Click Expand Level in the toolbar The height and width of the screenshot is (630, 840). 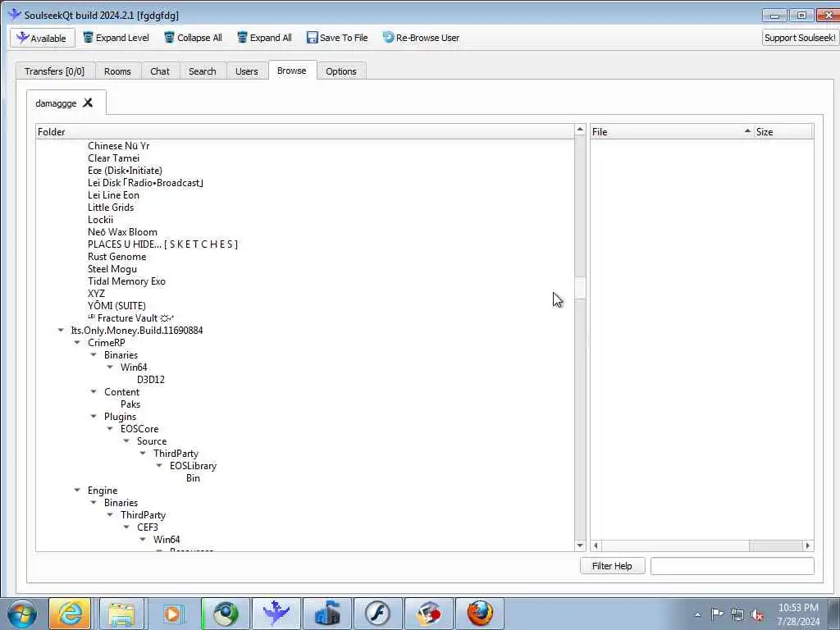point(116,38)
